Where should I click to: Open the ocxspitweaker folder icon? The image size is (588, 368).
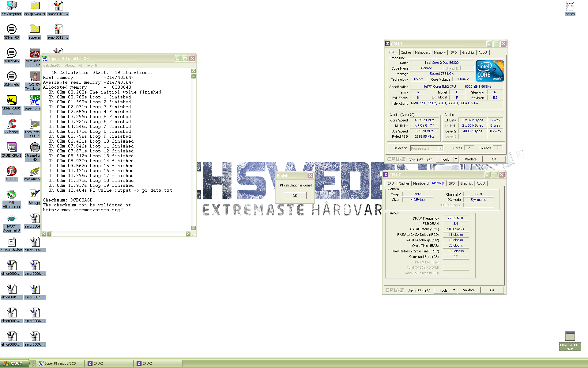[35, 8]
